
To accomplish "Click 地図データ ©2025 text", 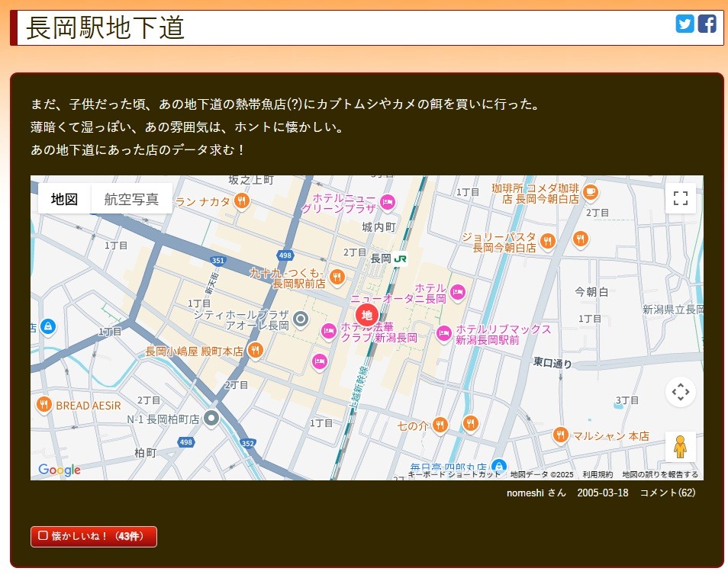I will click(x=541, y=474).
